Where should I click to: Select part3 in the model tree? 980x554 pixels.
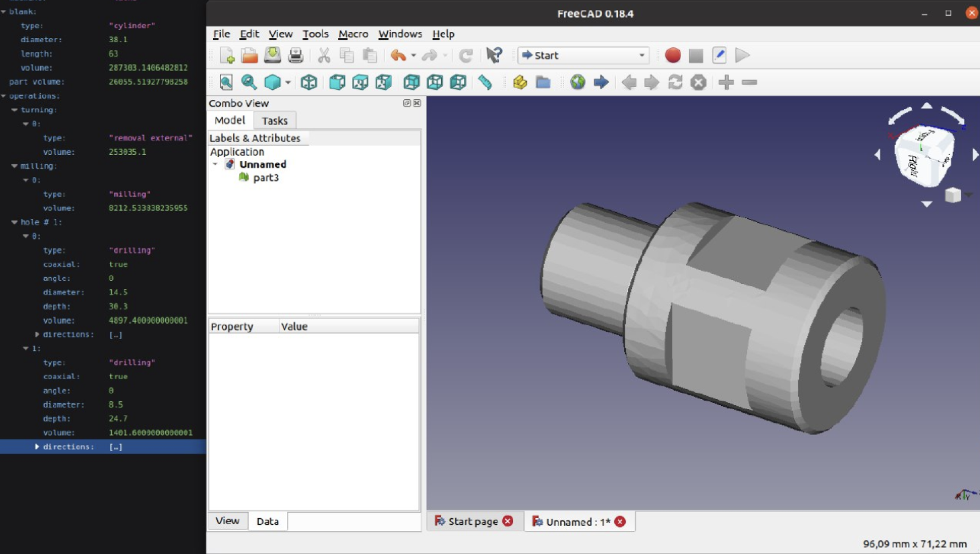pyautogui.click(x=266, y=178)
